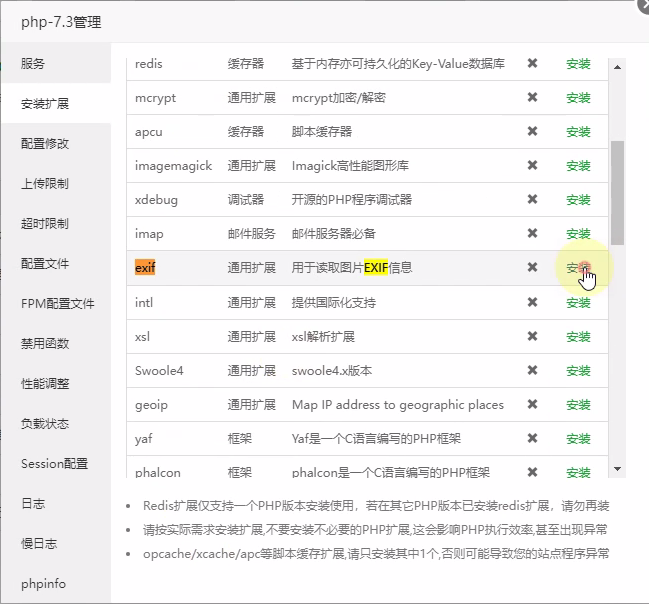Click the X status icon for geoip
This screenshot has height=604, width=649.
(x=532, y=404)
